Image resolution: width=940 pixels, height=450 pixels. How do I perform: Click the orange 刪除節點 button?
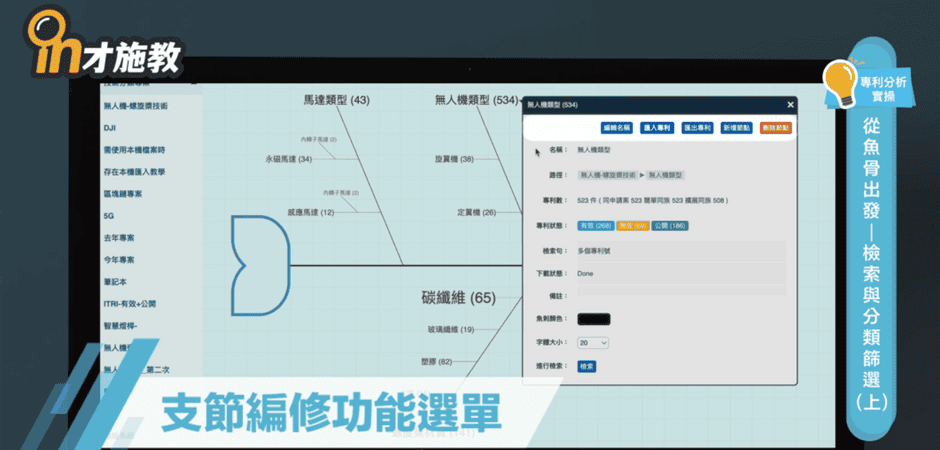click(776, 128)
